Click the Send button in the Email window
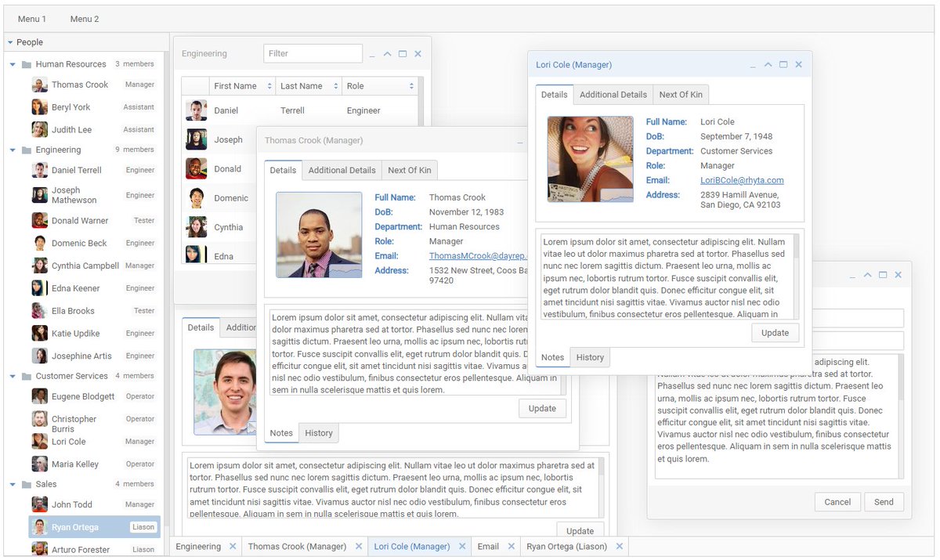940x560 pixels. pos(884,502)
